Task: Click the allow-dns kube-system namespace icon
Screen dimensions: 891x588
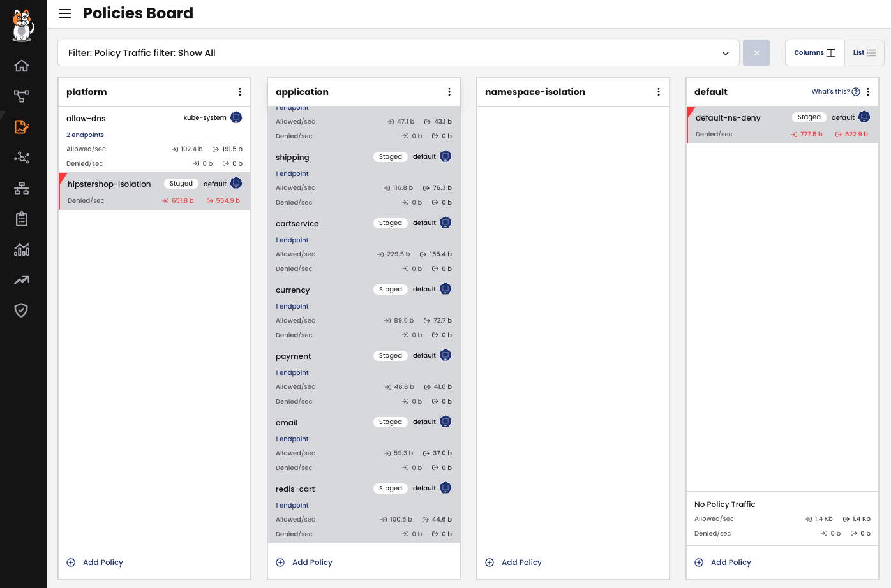Action: click(x=236, y=117)
